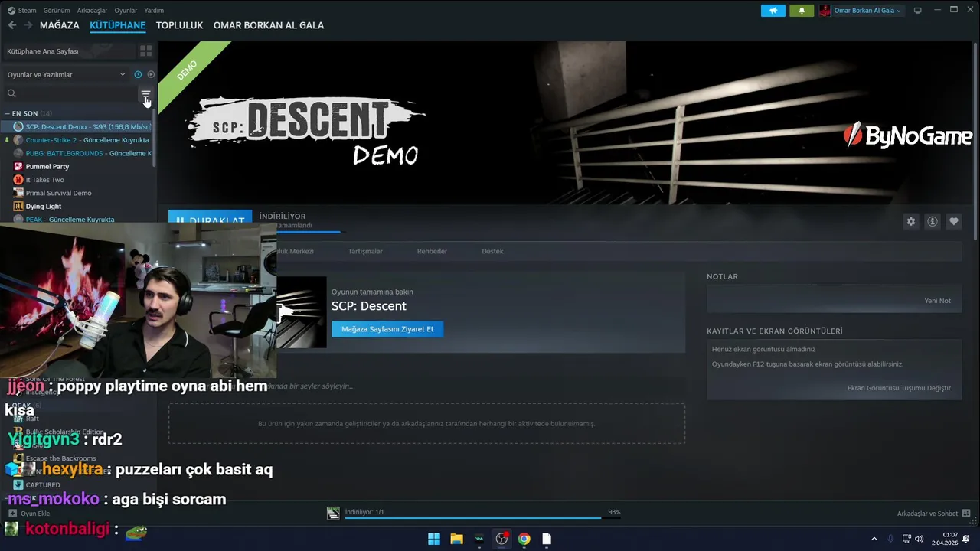Open the Destek tab
The width and height of the screenshot is (980, 551).
[492, 251]
